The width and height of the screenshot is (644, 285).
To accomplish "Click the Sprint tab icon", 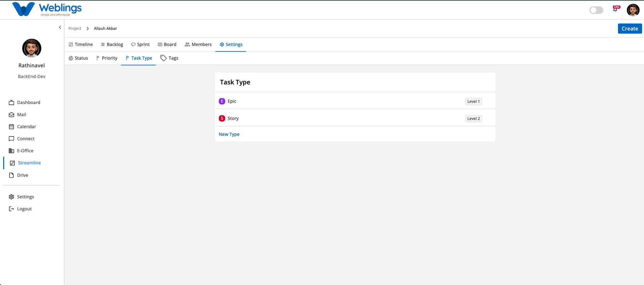I will point(133,44).
